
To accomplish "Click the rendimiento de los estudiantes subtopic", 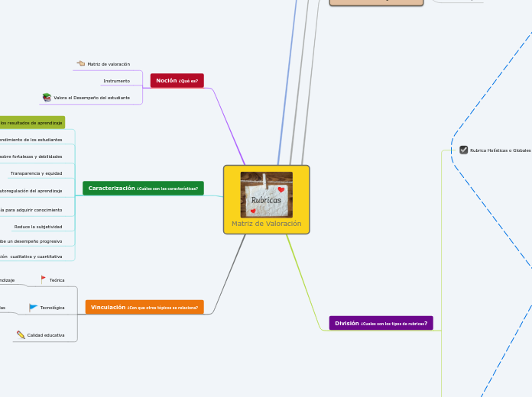I will pos(31,140).
